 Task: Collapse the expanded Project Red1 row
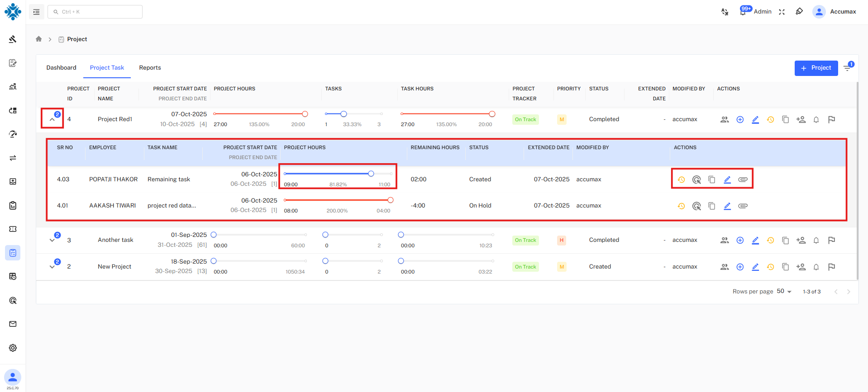pos(52,120)
